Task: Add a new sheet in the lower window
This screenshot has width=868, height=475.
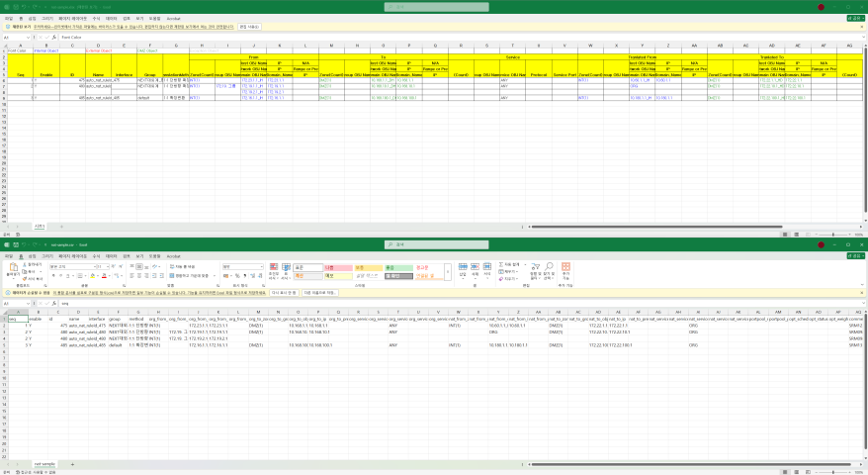Action: [x=72, y=464]
